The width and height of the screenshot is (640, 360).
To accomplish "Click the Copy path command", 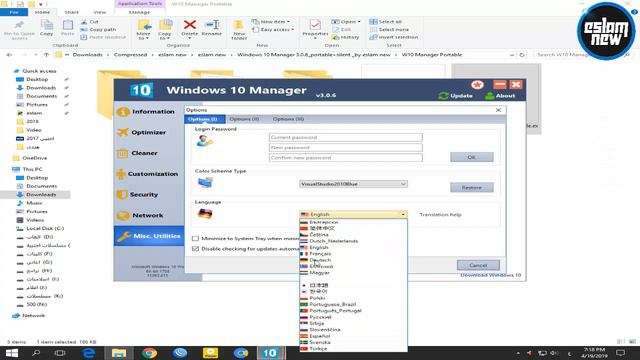I will click(x=98, y=29).
